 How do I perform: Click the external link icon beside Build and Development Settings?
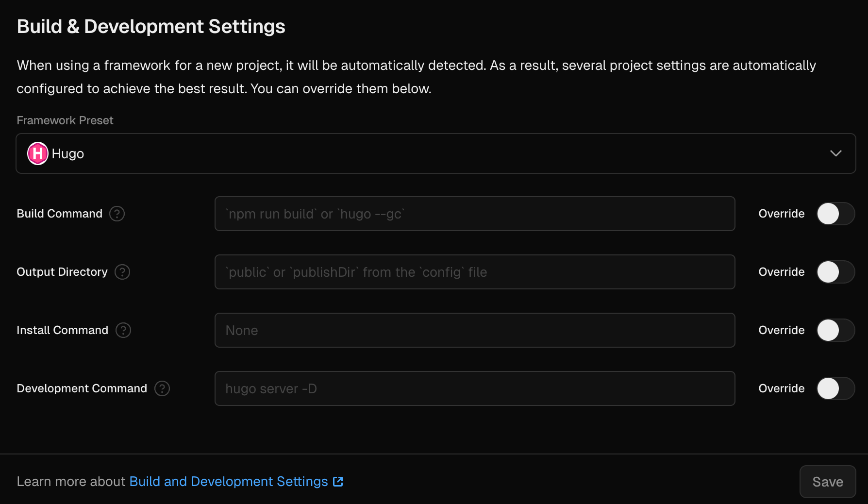tap(338, 481)
